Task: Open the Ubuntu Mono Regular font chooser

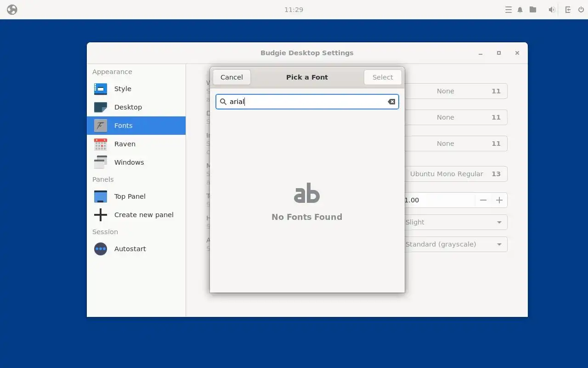Action: coord(456,174)
